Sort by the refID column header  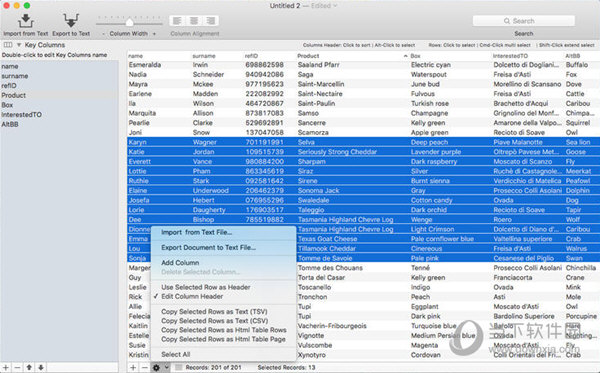251,56
